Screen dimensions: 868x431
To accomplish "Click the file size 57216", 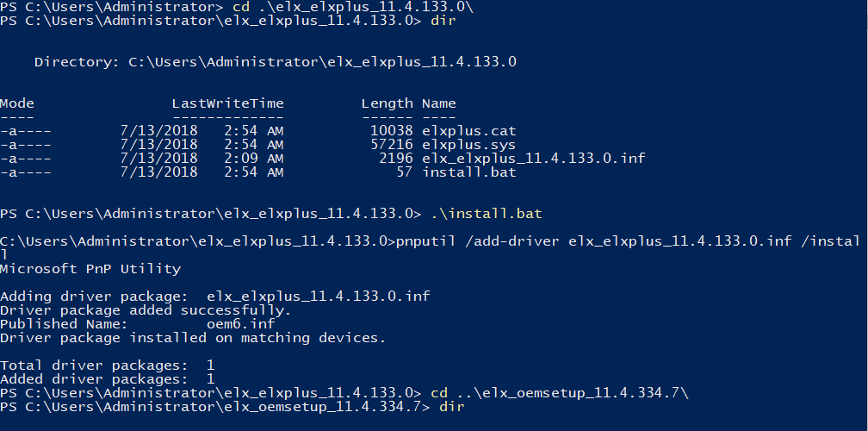I will (391, 145).
